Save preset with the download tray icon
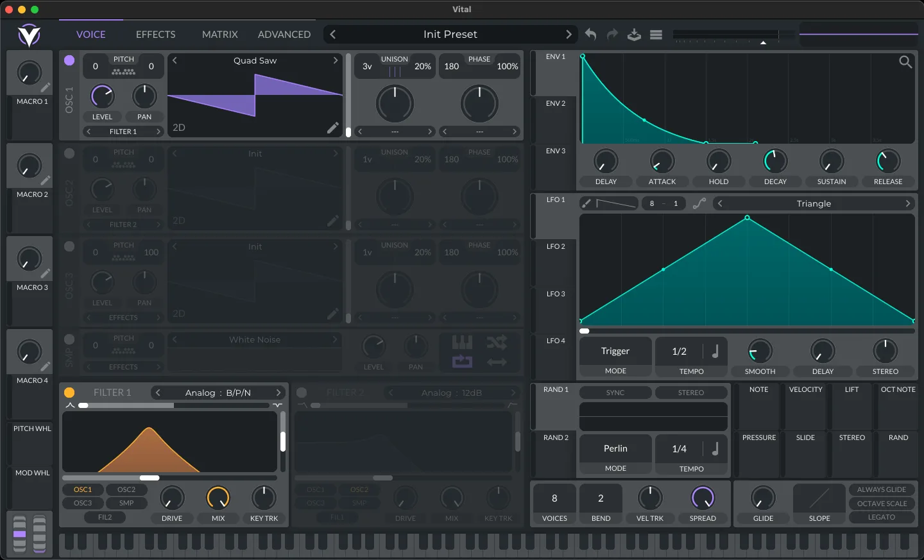Viewport: 924px width, 560px height. [x=634, y=35]
